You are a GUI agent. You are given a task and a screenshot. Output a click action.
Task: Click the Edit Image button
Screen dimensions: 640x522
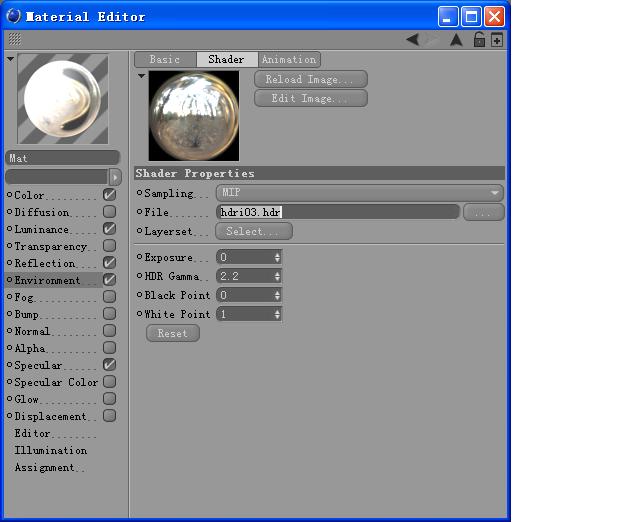coord(311,98)
